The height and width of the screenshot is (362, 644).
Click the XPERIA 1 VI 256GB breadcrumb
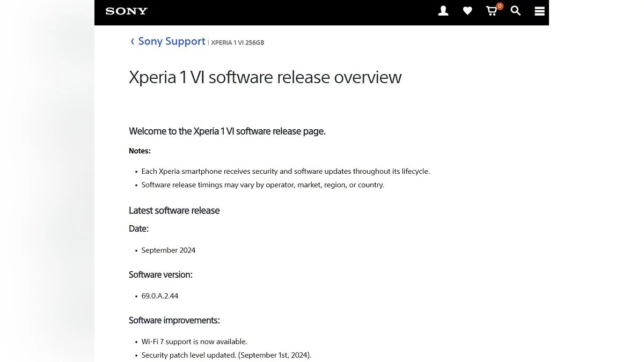237,43
